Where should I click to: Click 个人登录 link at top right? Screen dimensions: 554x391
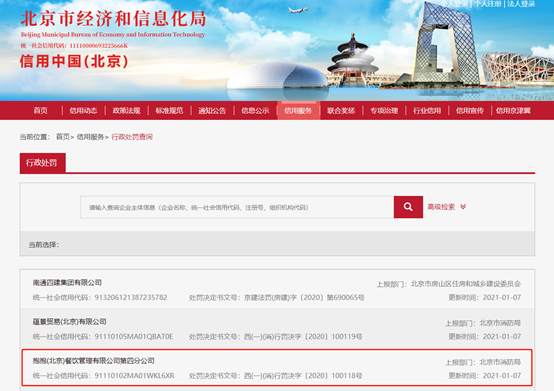454,4
